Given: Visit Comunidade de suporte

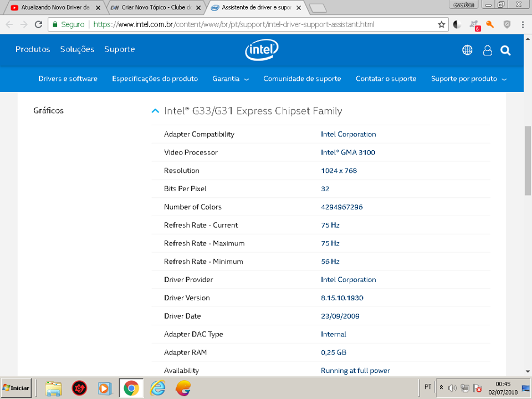Looking at the screenshot, I should [x=302, y=79].
